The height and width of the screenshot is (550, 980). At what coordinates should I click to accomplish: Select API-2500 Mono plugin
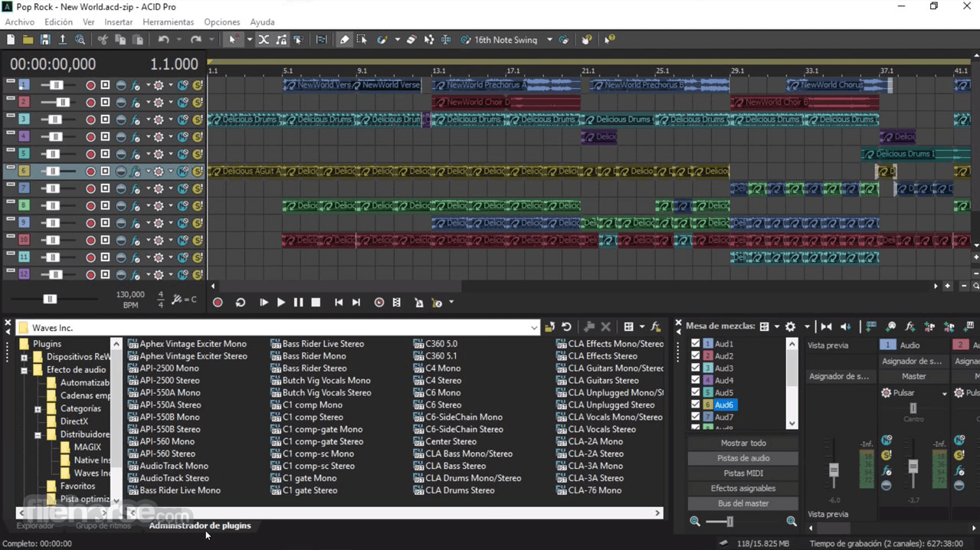169,368
